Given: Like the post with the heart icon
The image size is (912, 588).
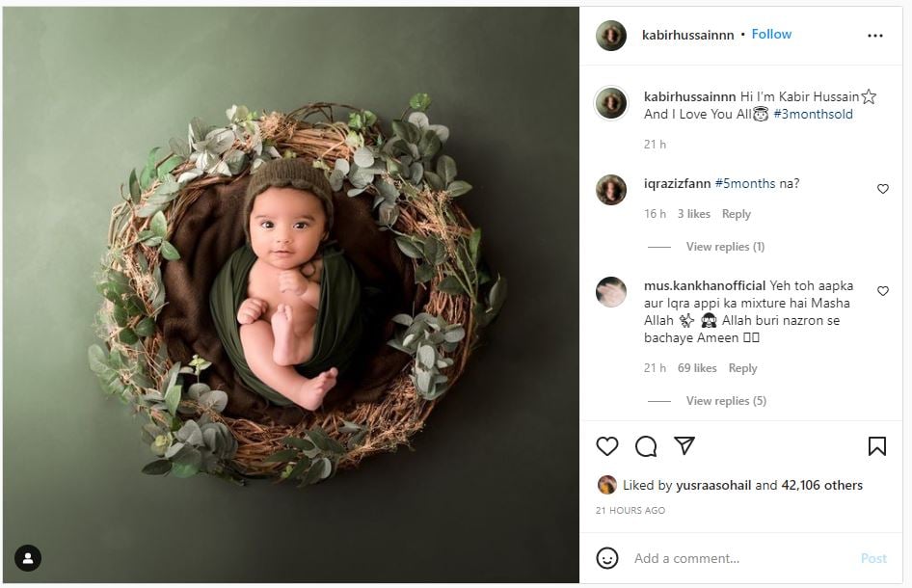Looking at the screenshot, I should pos(607,446).
